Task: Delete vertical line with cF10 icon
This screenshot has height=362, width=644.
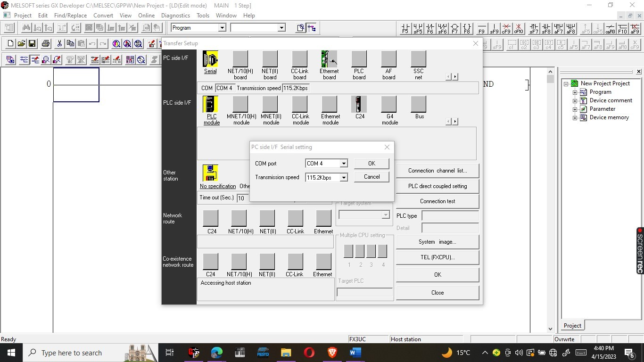Action: (x=518, y=28)
